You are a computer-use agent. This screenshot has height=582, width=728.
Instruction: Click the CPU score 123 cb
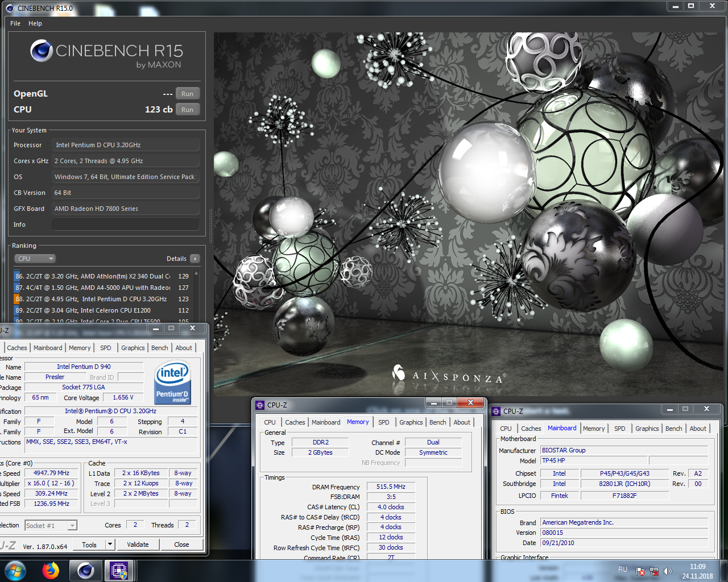[159, 109]
